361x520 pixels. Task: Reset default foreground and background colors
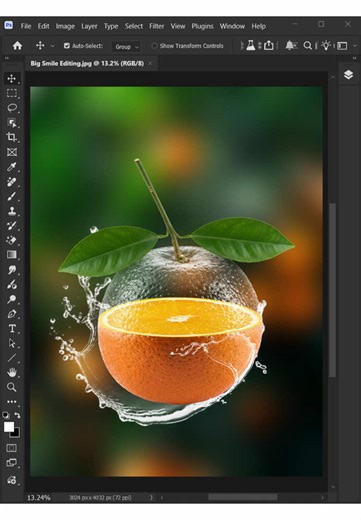point(6,415)
